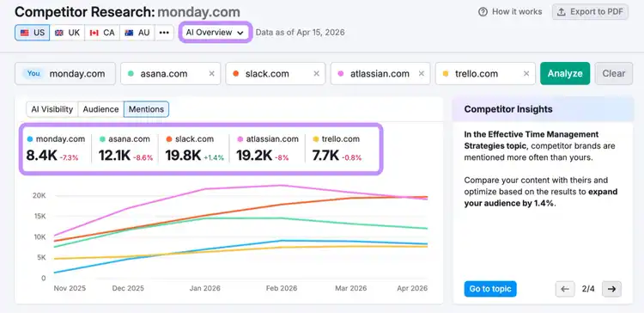Click the Data as of Apr 15, 2026 text
This screenshot has height=313, width=644.
300,33
